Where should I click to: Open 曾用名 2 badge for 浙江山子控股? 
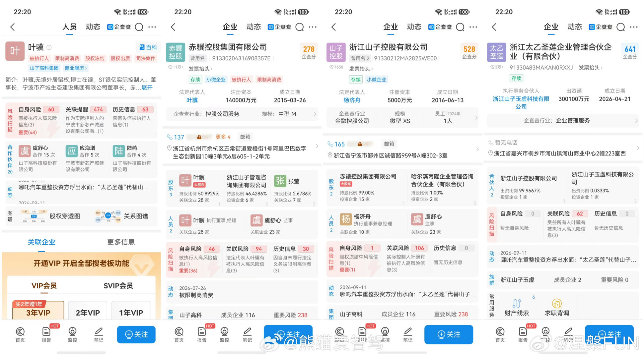(360, 58)
